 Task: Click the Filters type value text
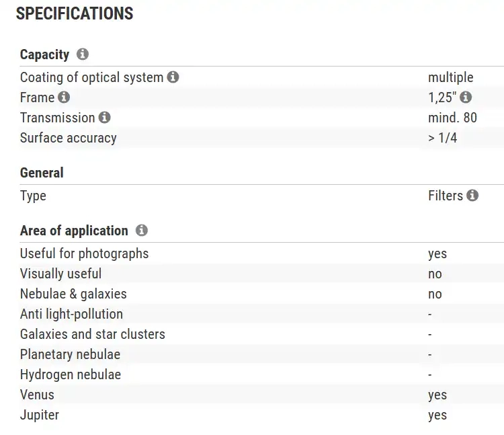pyautogui.click(x=446, y=196)
